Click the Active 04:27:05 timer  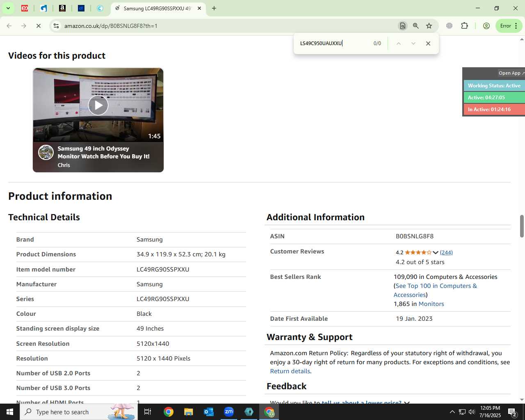(x=494, y=98)
